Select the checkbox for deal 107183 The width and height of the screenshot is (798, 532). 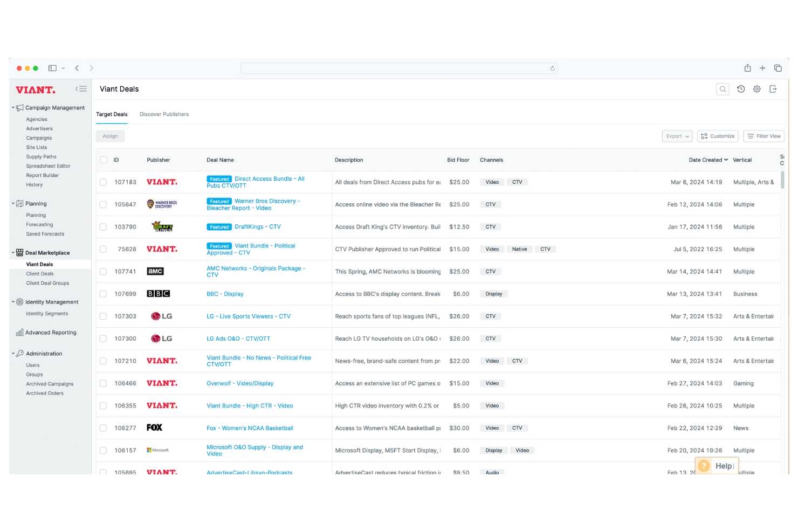coord(103,182)
